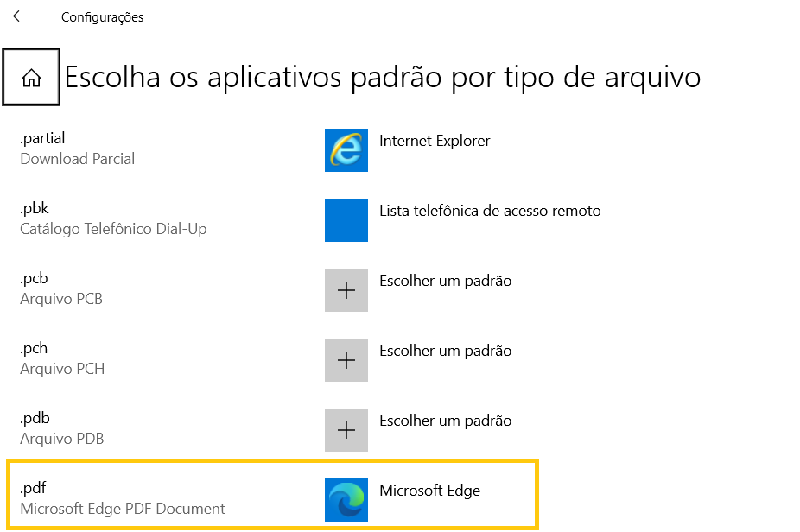800x532 pixels.
Task: Click the back arrow in Configurações
Action: tap(19, 16)
